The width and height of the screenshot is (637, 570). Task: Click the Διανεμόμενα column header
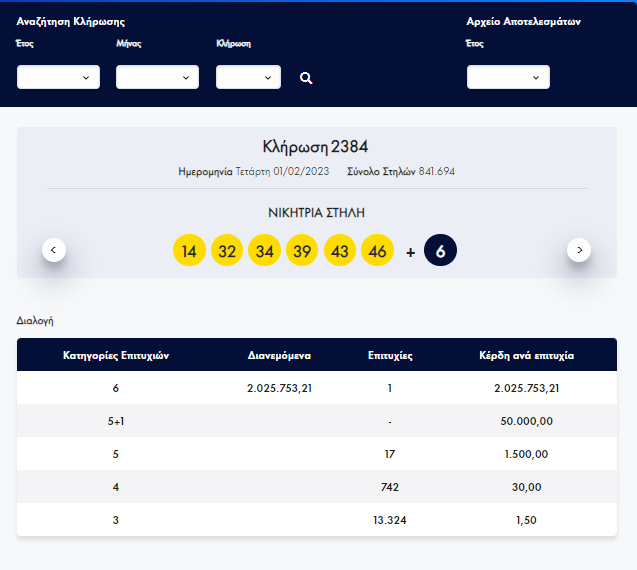(279, 355)
